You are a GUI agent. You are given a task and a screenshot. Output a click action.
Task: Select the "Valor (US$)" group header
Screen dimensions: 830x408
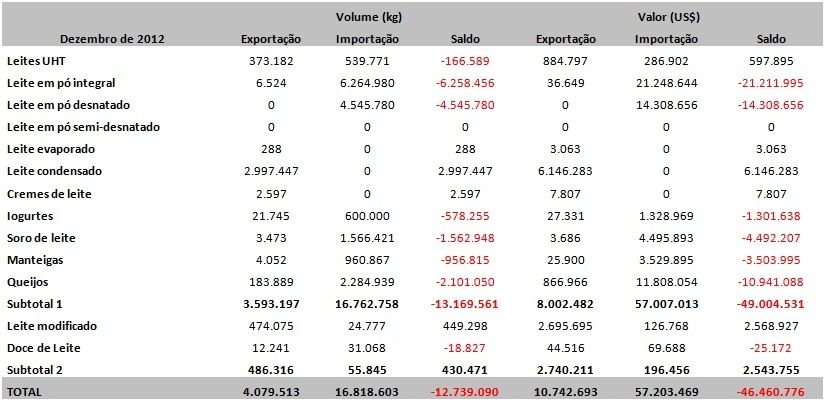pyautogui.click(x=667, y=17)
